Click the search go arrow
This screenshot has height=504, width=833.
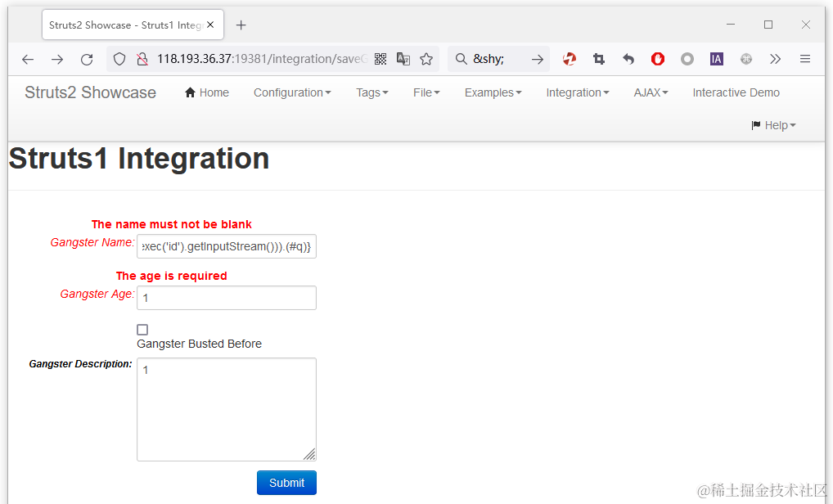(538, 59)
